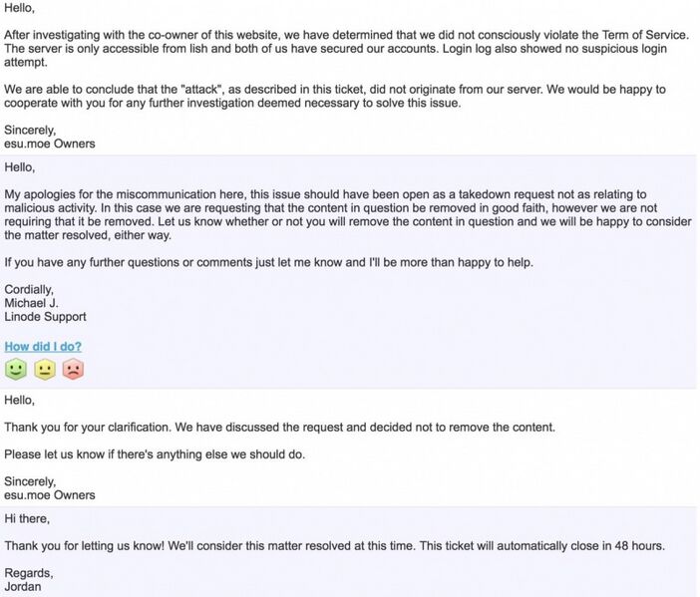Viewport: 700px width, 597px height.
Task: Select the paragraph starting "After investigating with the co-owner"
Action: point(346,48)
